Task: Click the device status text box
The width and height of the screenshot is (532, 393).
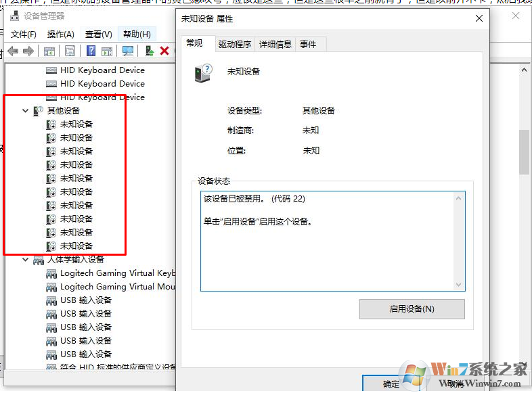Action: pos(333,241)
